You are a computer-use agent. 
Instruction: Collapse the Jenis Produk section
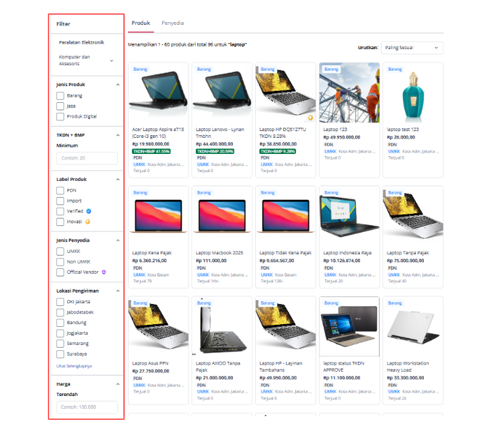pyautogui.click(x=118, y=85)
